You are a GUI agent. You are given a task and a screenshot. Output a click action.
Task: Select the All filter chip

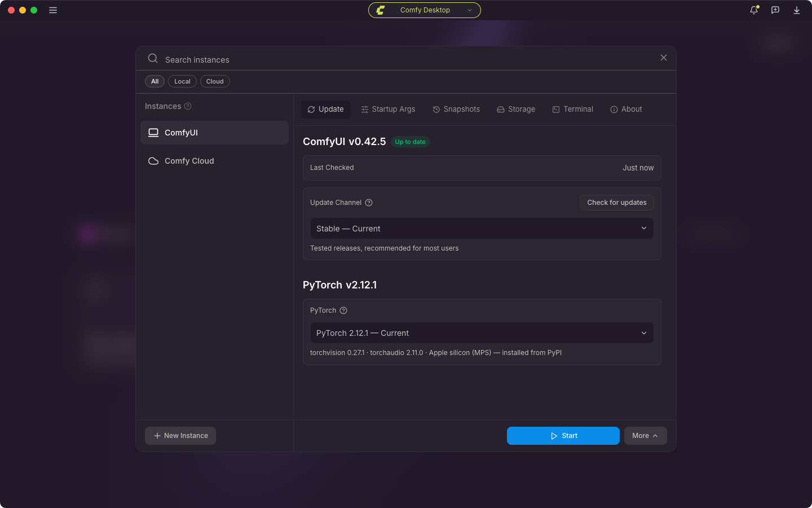point(155,81)
